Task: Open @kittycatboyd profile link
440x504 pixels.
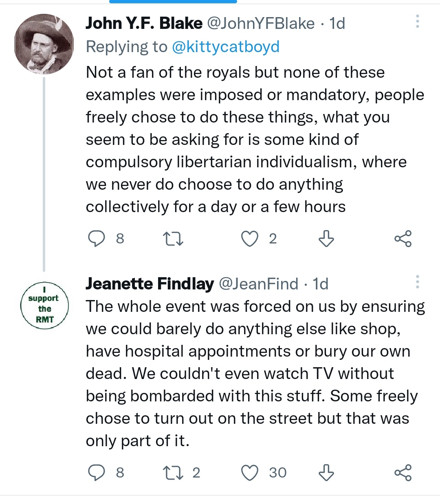Action: click(226, 47)
